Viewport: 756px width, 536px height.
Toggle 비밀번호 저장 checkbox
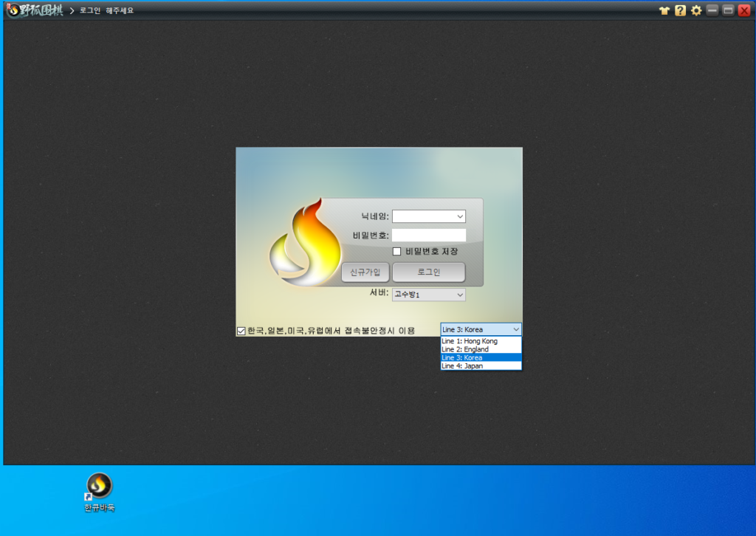396,251
